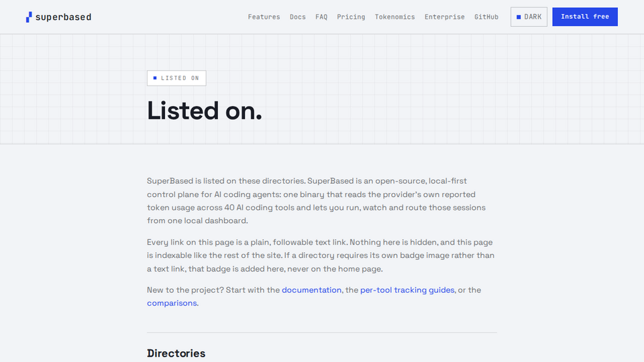Follow the comparisons link
Screen dimensions: 644x362
172,303
